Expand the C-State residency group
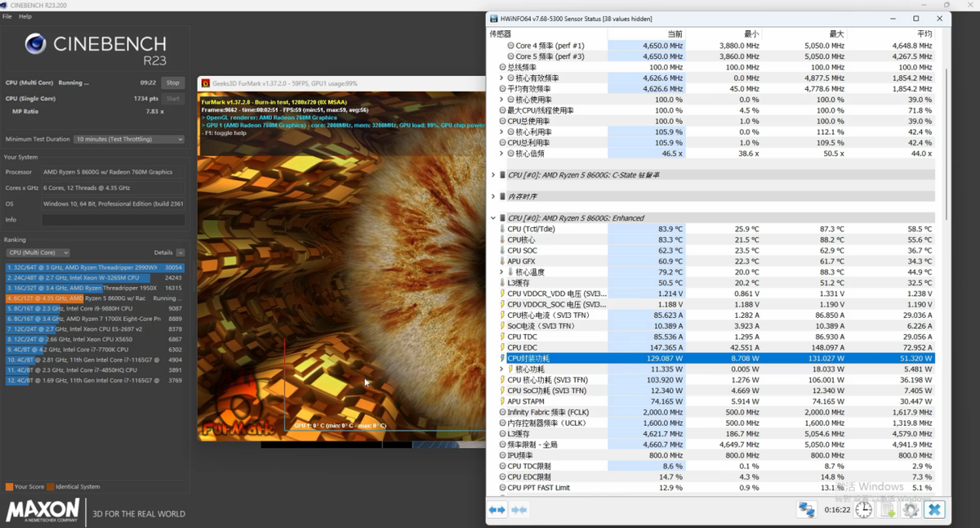Screen dimensions: 980x528 pyautogui.click(x=492, y=175)
